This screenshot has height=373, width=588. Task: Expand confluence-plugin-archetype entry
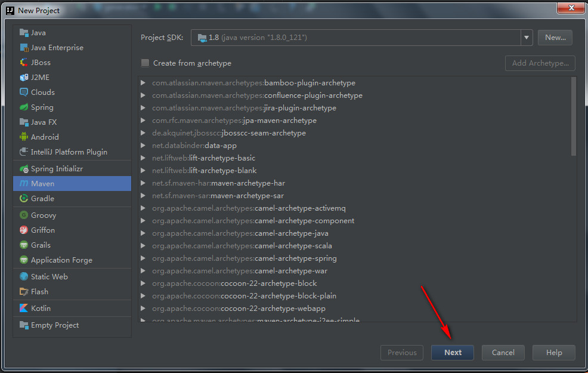143,95
